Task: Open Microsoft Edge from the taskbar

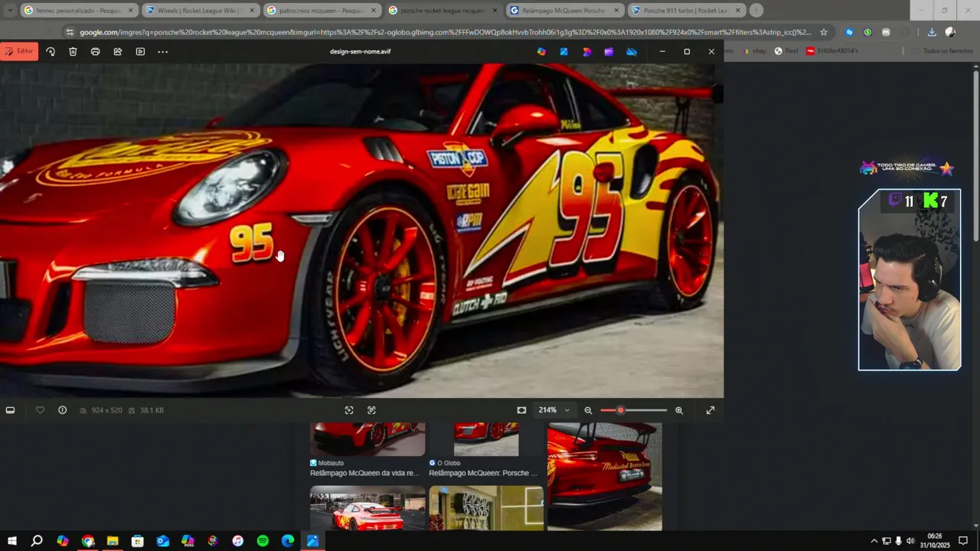Action: click(x=288, y=541)
